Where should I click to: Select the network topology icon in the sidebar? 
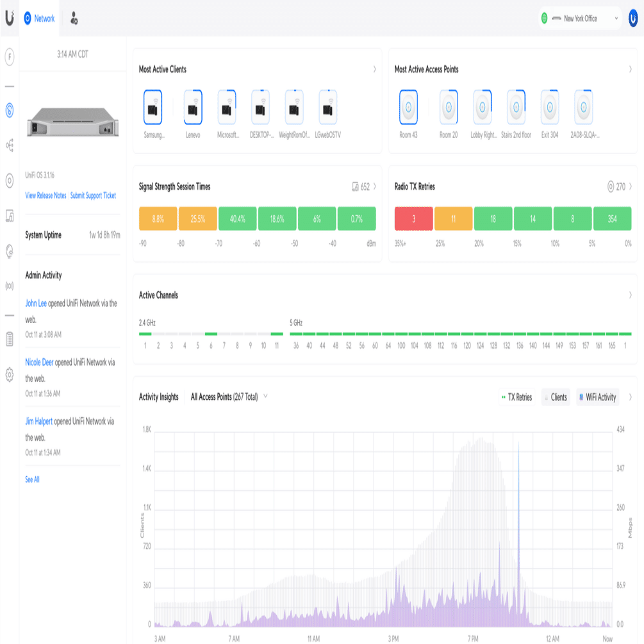9,145
